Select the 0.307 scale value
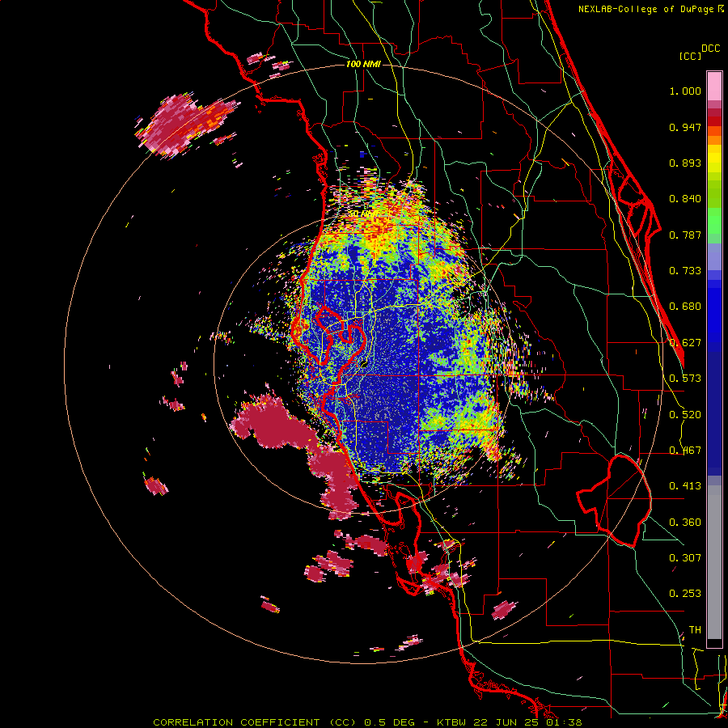728x728 pixels. click(x=685, y=558)
